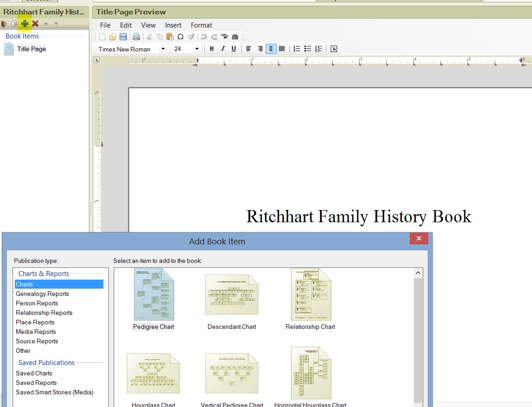Select Other publication type

(23, 351)
